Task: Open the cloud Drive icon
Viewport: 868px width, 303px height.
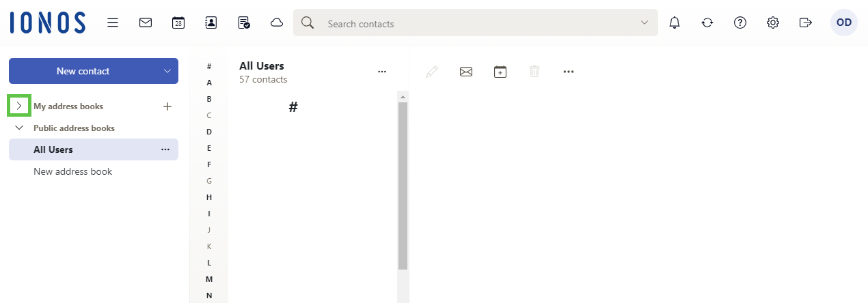Action: [277, 23]
